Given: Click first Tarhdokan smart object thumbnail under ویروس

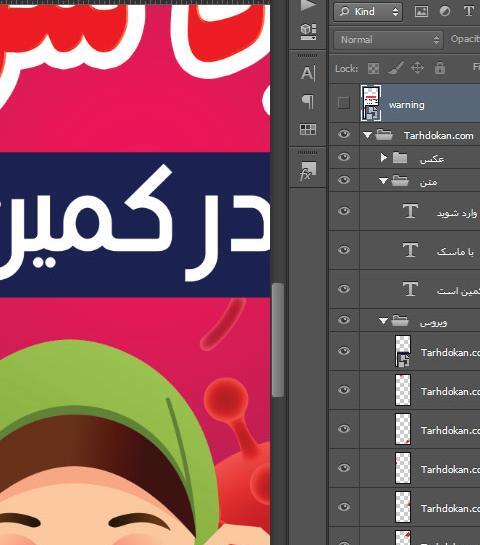Looking at the screenshot, I should pyautogui.click(x=403, y=351).
